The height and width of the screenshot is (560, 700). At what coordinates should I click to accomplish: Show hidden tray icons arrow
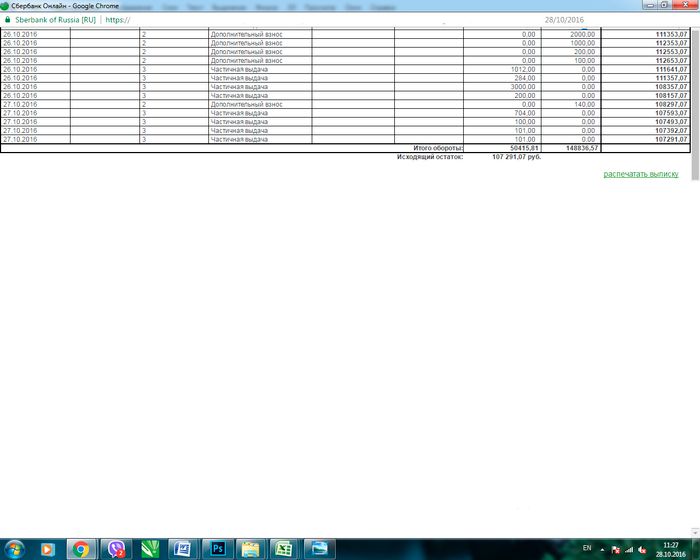click(602, 550)
